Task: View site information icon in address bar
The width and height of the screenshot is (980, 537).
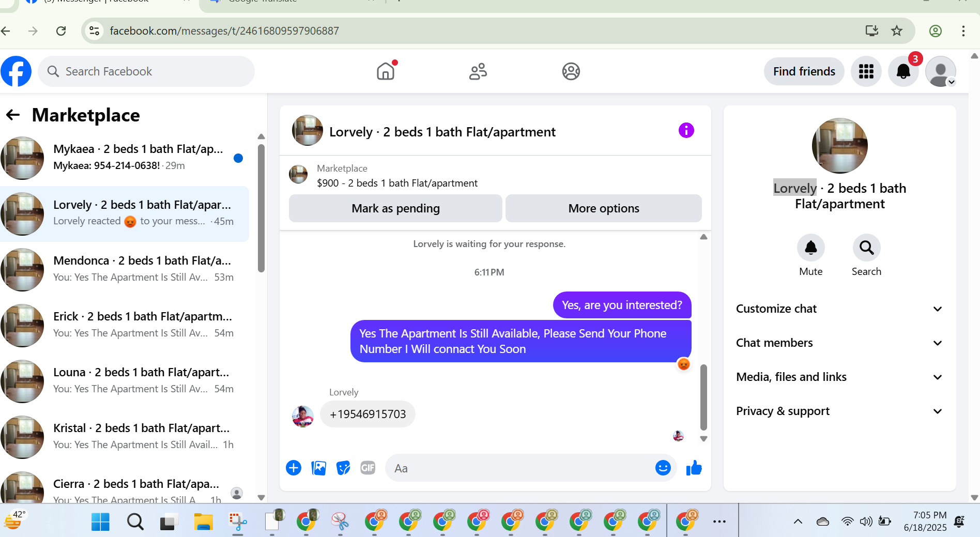Action: pyautogui.click(x=94, y=31)
